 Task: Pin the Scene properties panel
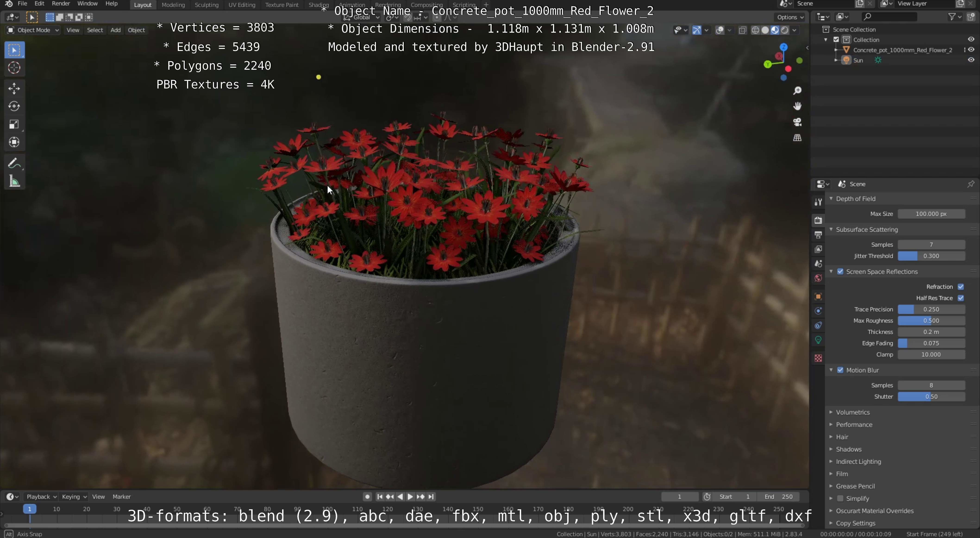(x=971, y=184)
